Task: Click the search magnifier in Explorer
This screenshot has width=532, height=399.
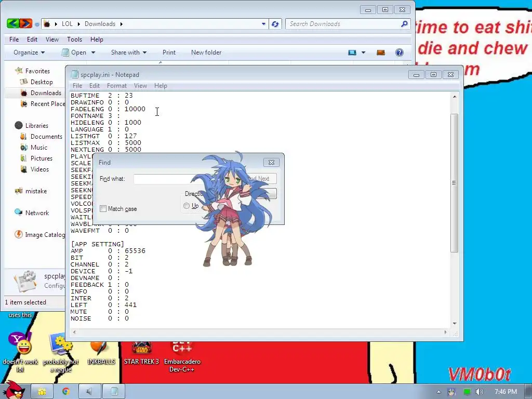Action: (x=404, y=24)
